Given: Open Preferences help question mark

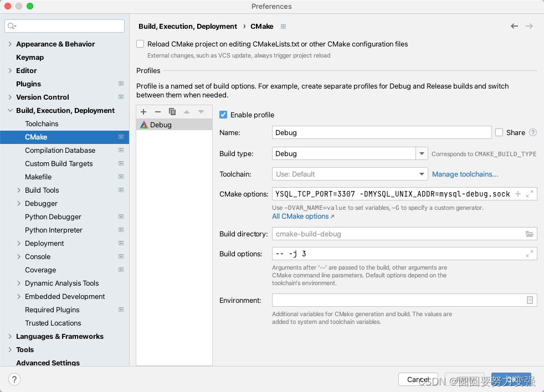Looking at the screenshot, I should click(14, 379).
